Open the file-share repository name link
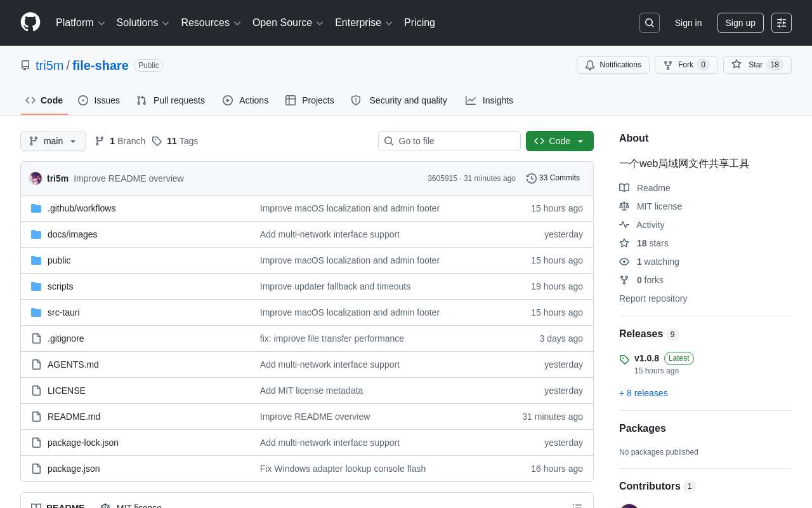The width and height of the screenshot is (812, 508). (x=100, y=65)
